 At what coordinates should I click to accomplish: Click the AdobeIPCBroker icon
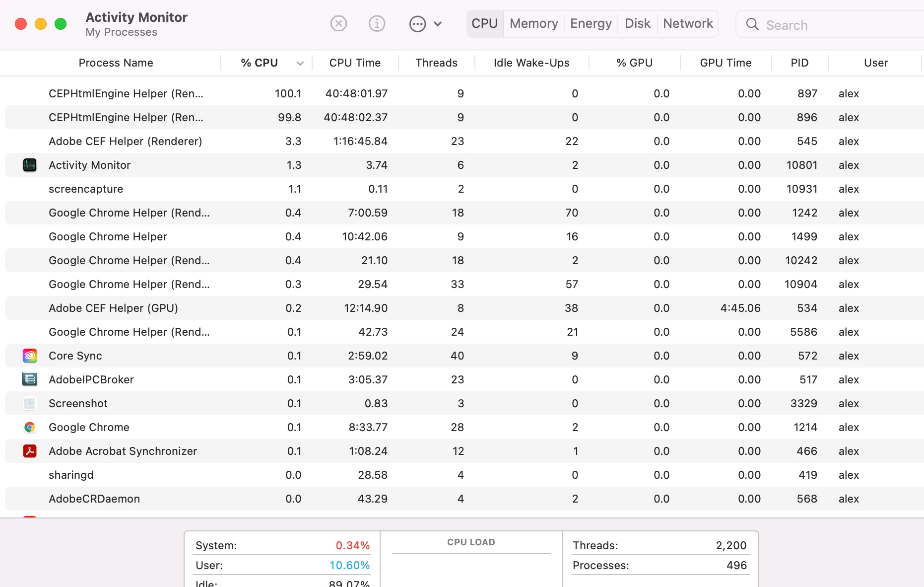click(30, 379)
